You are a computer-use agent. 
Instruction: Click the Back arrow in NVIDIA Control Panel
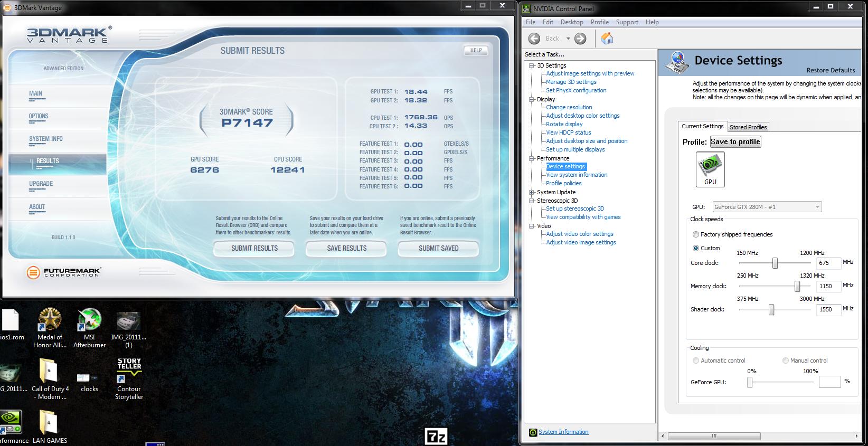534,39
